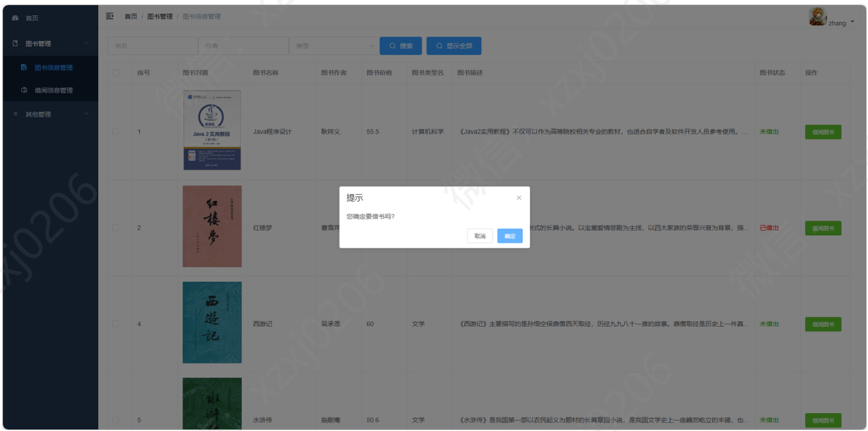
Task: Click the book icon beside 图书管理
Action: (15, 43)
